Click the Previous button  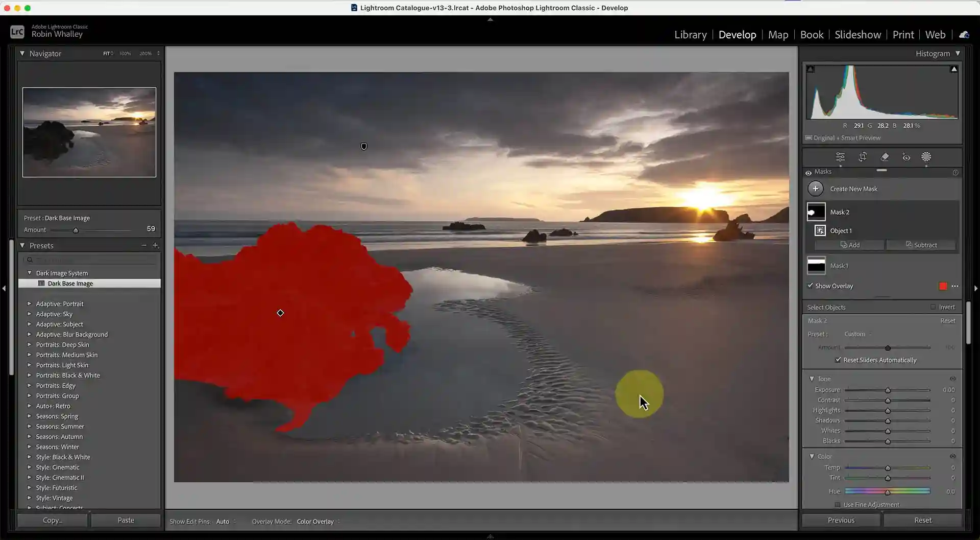[x=841, y=520]
